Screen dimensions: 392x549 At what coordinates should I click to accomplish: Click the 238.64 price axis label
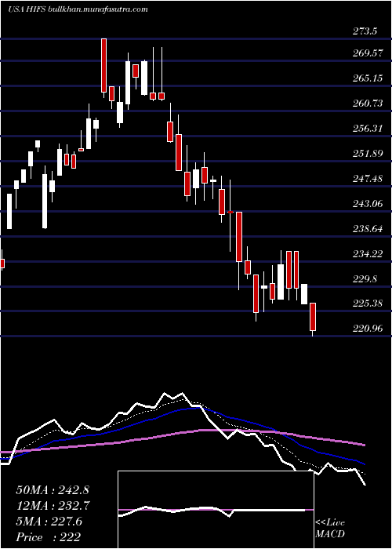coord(368,229)
